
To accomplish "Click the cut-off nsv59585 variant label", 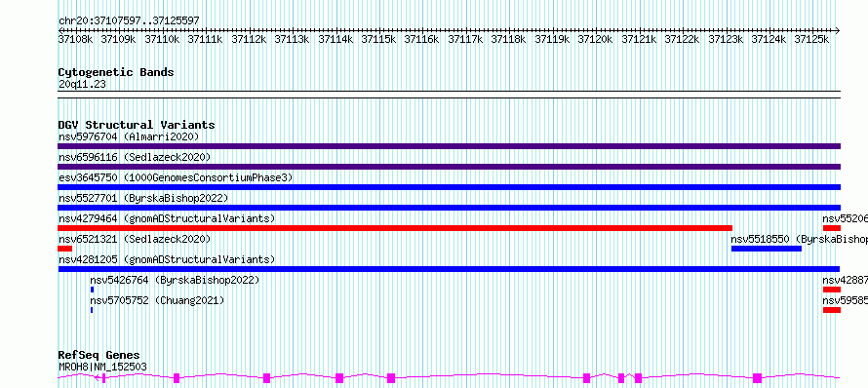I will click(x=845, y=300).
